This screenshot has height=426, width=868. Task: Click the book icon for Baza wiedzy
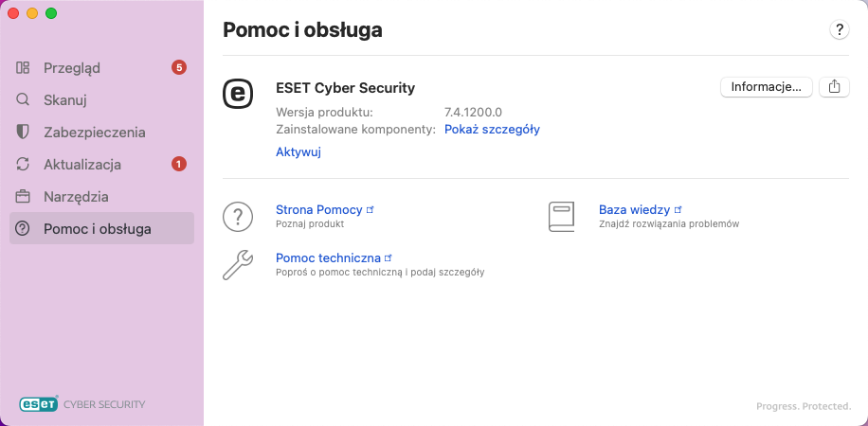point(562,216)
